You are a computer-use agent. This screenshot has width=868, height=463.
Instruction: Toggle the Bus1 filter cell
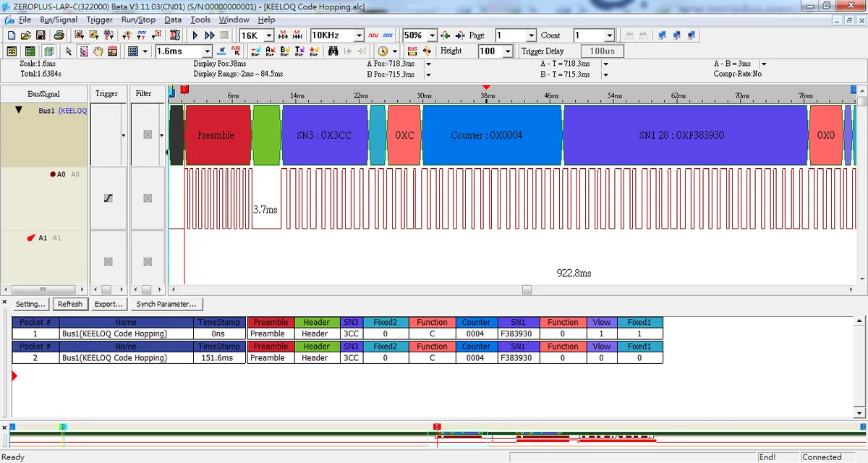tap(148, 135)
